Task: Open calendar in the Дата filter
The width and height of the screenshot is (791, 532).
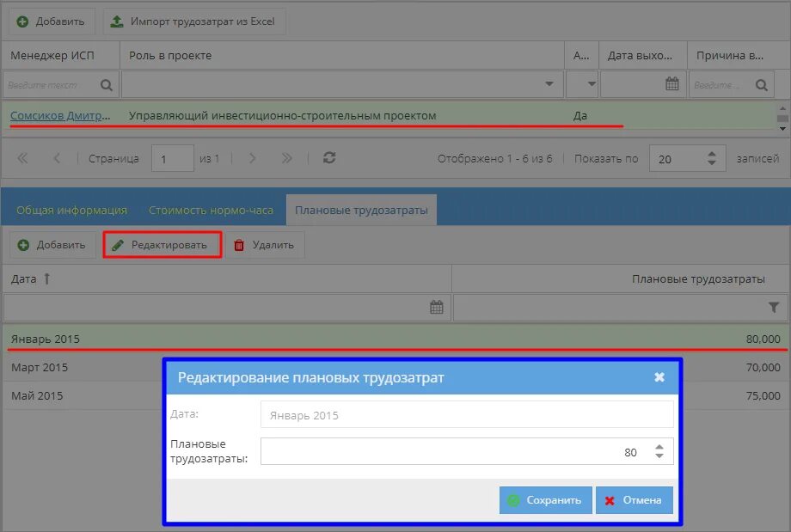Action: (437, 307)
